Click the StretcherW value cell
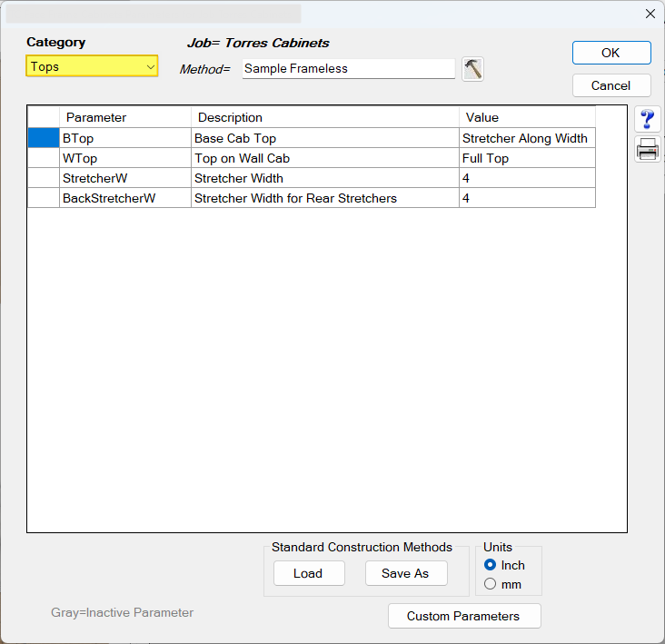This screenshot has width=665, height=644. click(x=526, y=178)
